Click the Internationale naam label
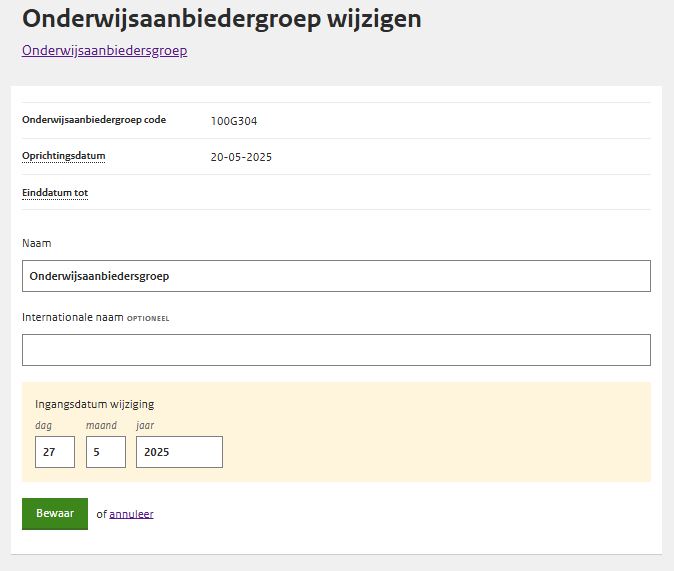This screenshot has height=571, width=674. [73, 317]
